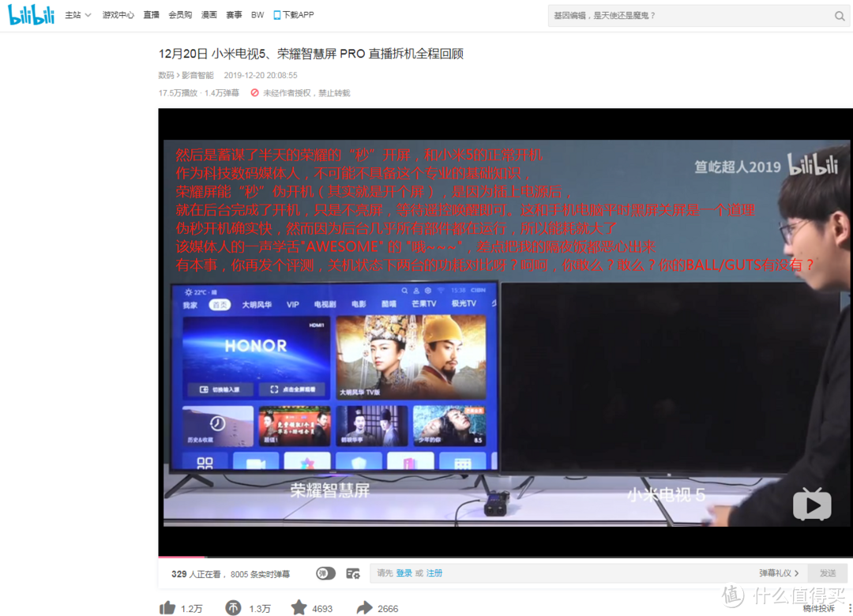
Task: Open 赛事 navigation item
Action: pos(234,15)
